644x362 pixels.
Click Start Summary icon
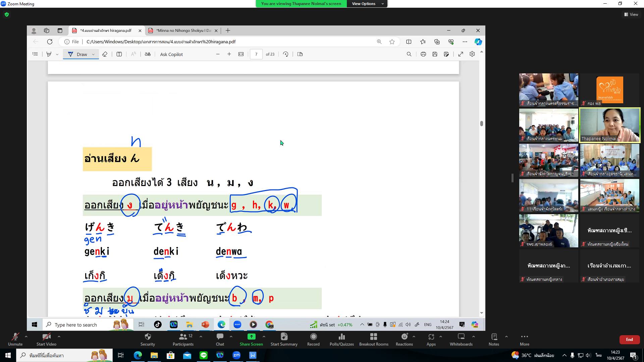284,339
